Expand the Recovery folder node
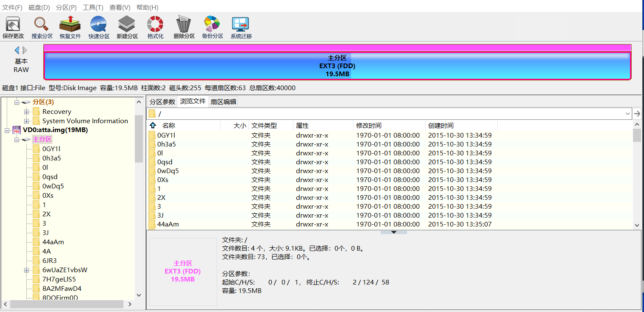Viewport: 644px width, 312px height. [x=26, y=112]
